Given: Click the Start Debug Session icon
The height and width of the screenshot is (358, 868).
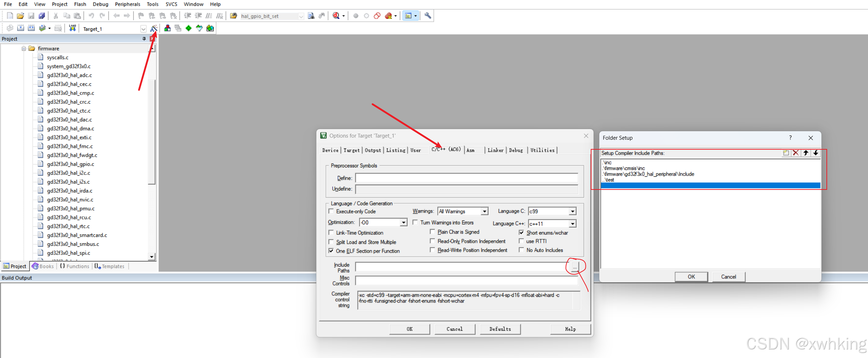Looking at the screenshot, I should (336, 16).
